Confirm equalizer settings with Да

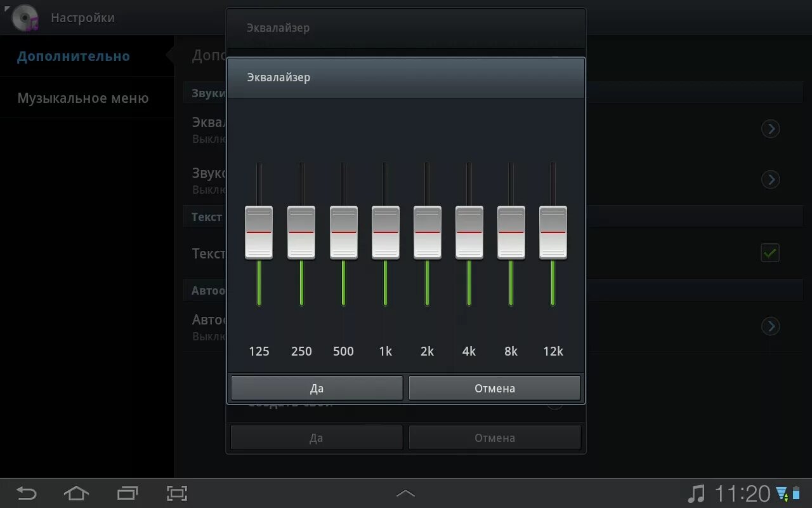[317, 387]
